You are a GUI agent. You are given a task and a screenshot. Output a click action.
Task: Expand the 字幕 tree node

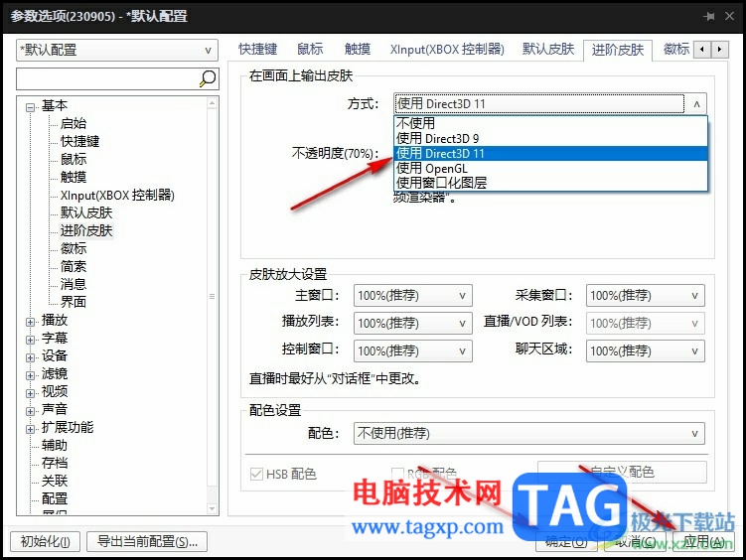coord(31,340)
